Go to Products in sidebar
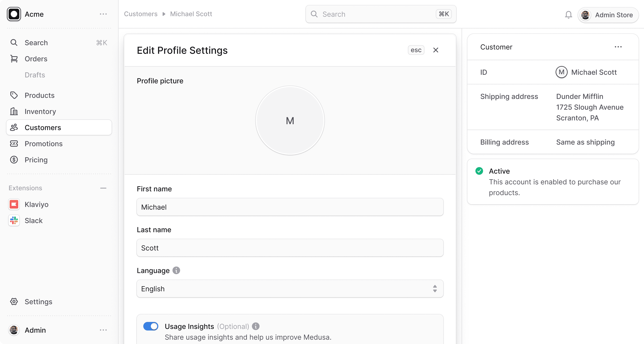The height and width of the screenshot is (344, 644). [x=39, y=95]
